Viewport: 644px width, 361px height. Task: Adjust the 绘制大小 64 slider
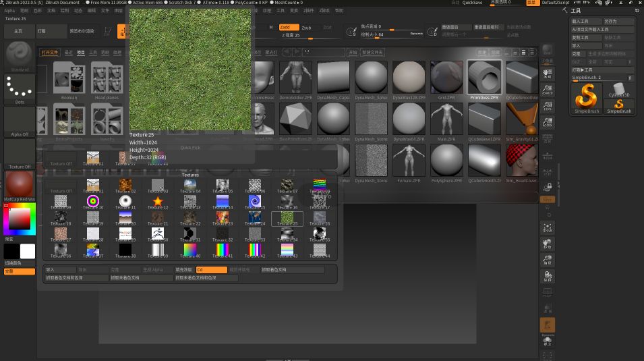click(391, 34)
